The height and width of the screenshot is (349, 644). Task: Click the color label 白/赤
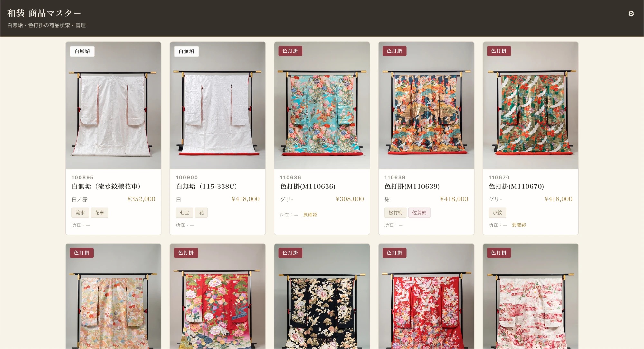point(80,199)
